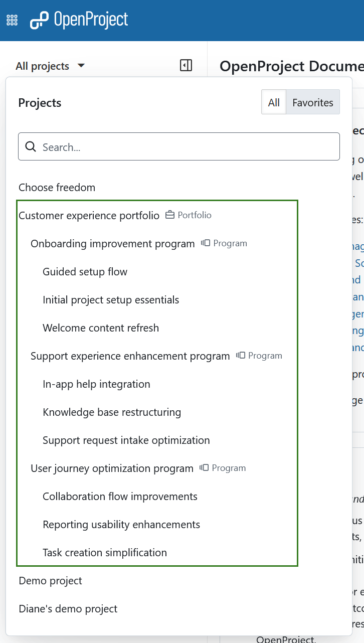This screenshot has width=364, height=643.
Task: Click the magnifying glass icon in the search field
Action: pos(31,146)
